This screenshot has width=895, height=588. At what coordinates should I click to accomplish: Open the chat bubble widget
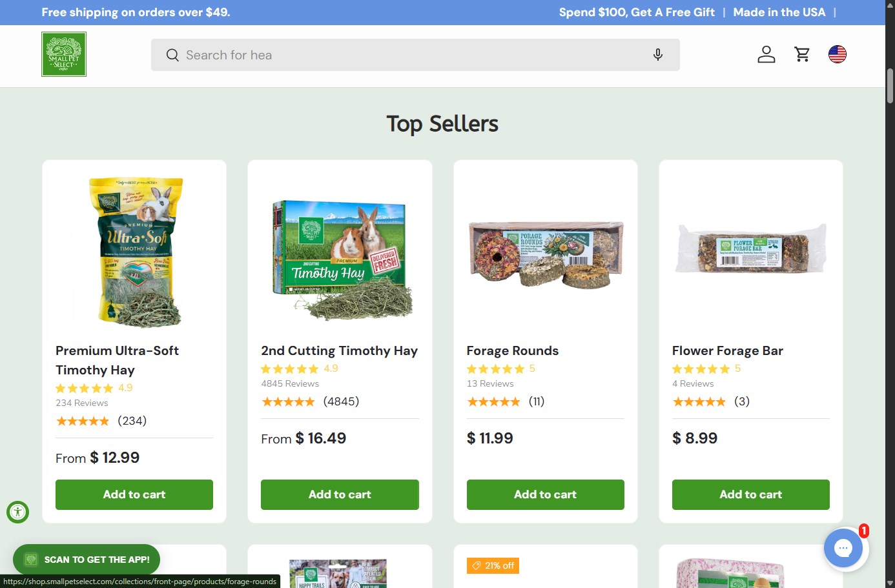843,548
